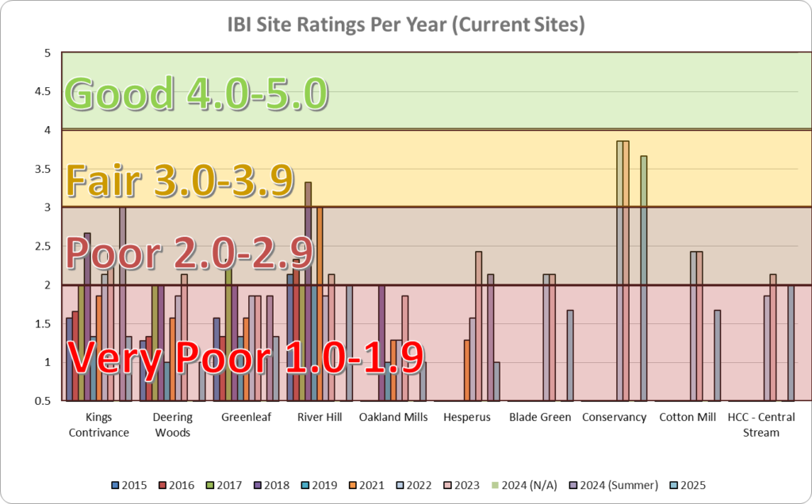Click the Very Poor 1.0-1.9 band label
The height and width of the screenshot is (504, 812).
[246, 358]
